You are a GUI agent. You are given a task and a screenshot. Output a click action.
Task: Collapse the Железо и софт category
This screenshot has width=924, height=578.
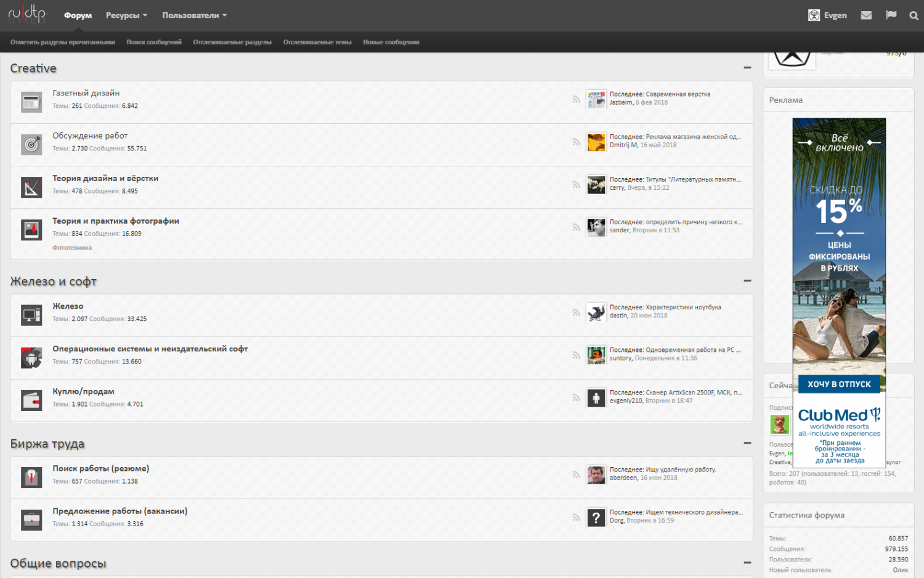click(x=747, y=281)
